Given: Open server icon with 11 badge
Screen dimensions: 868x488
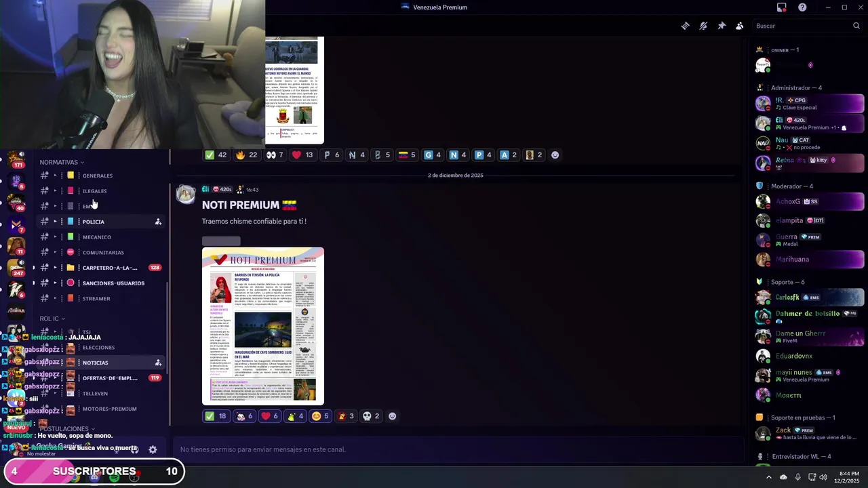Looking at the screenshot, I should click(16, 246).
